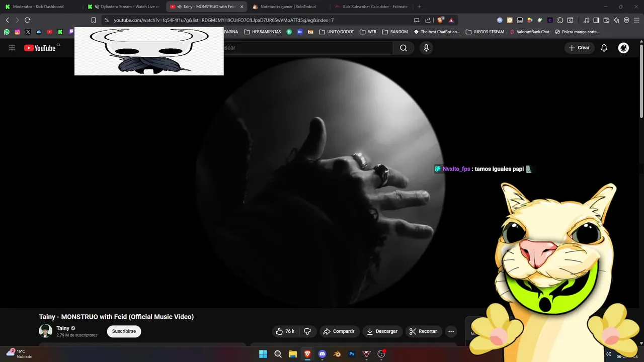Open the RANDOM bookmarks folder
The image size is (644, 362).
tap(395, 32)
